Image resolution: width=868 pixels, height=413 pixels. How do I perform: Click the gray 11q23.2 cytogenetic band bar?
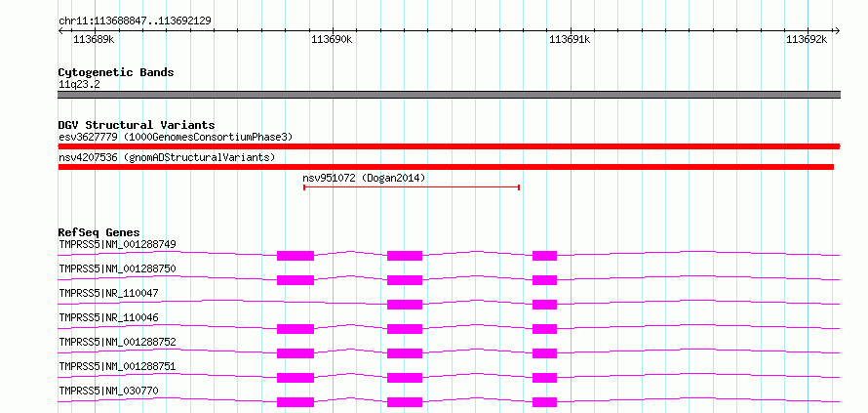coord(449,95)
